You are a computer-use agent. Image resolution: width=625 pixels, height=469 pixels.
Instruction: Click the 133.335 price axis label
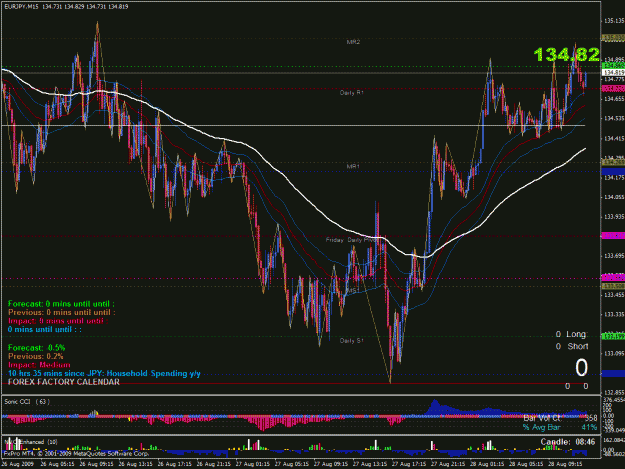point(614,314)
